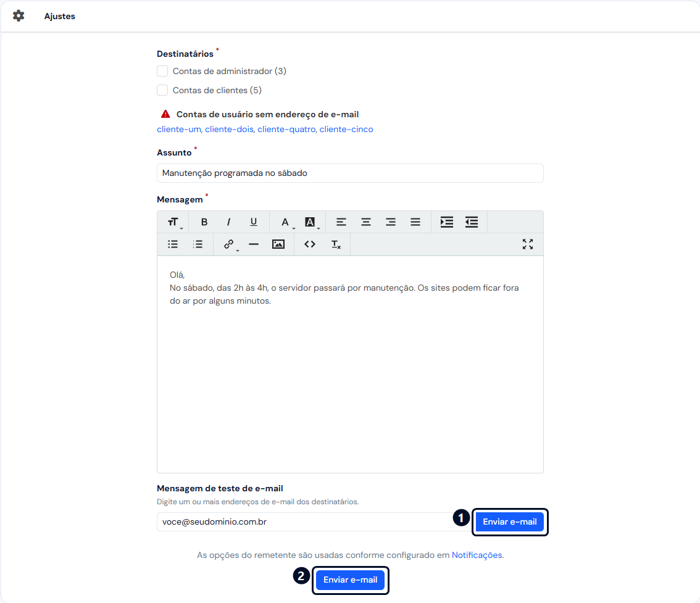
Task: Clear text formatting
Action: [336, 244]
